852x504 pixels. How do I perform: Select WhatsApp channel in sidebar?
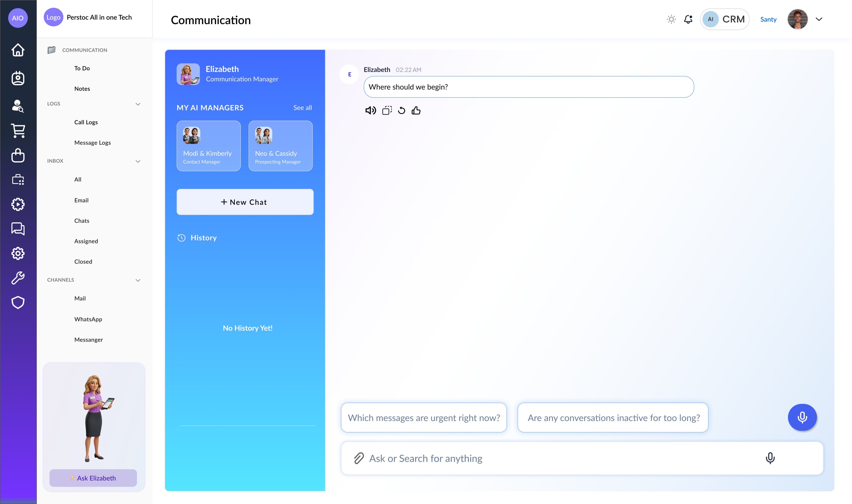(88, 319)
